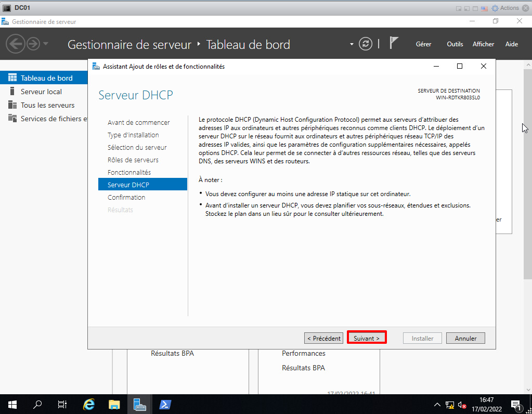Click the taskbar clock showing 16:47
The height and width of the screenshot is (414, 532).
[486, 404]
